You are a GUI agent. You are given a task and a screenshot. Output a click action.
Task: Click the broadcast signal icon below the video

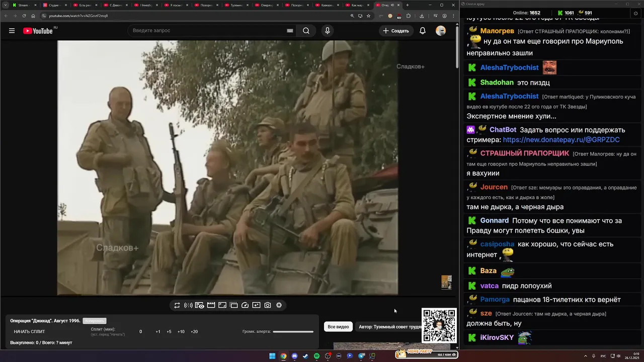point(188,305)
